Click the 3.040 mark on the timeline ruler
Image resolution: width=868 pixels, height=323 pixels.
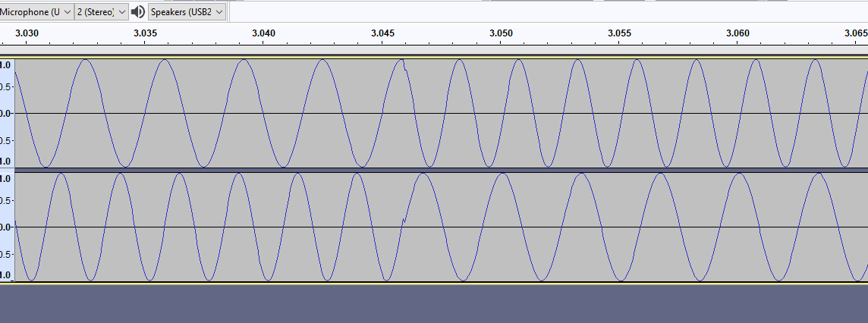point(263,33)
